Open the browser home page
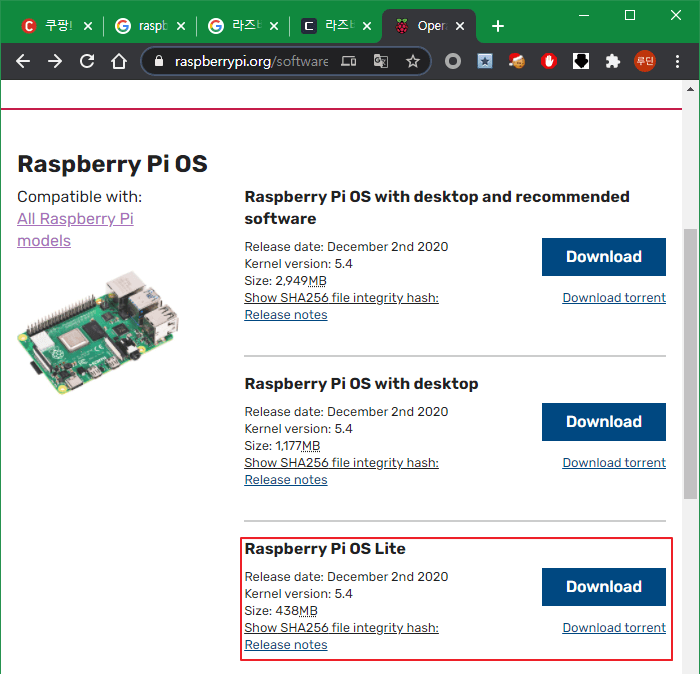The image size is (700, 674). (x=119, y=61)
